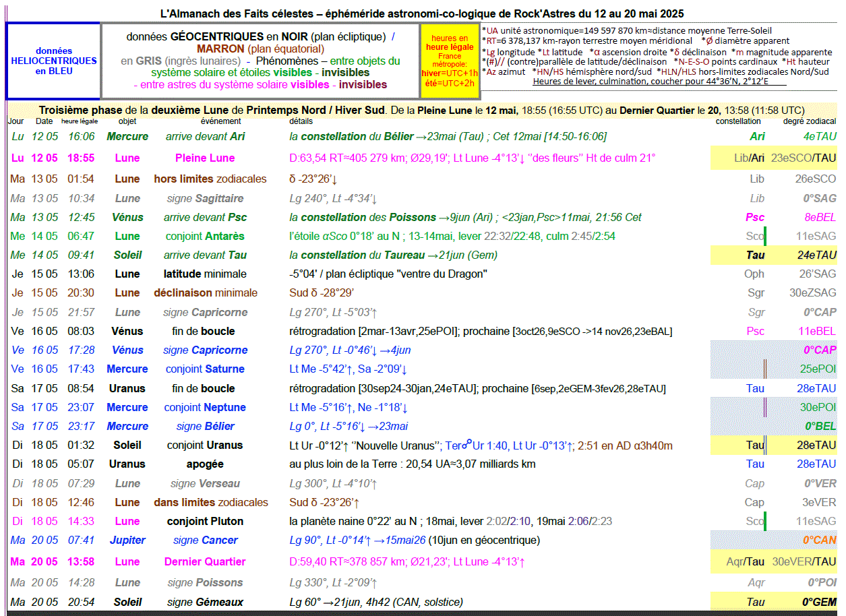Click "fin de boucle" in the 16 05 Vénus row
846x616 pixels.
[204, 331]
